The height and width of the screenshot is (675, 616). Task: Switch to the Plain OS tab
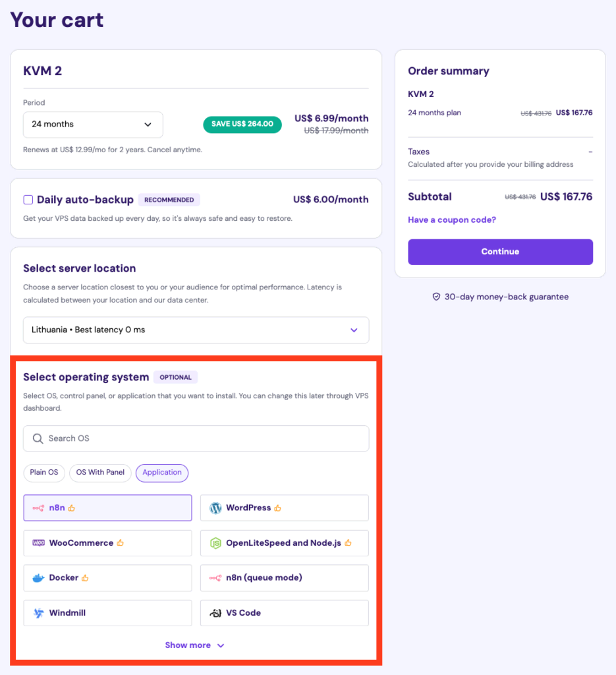tap(44, 473)
